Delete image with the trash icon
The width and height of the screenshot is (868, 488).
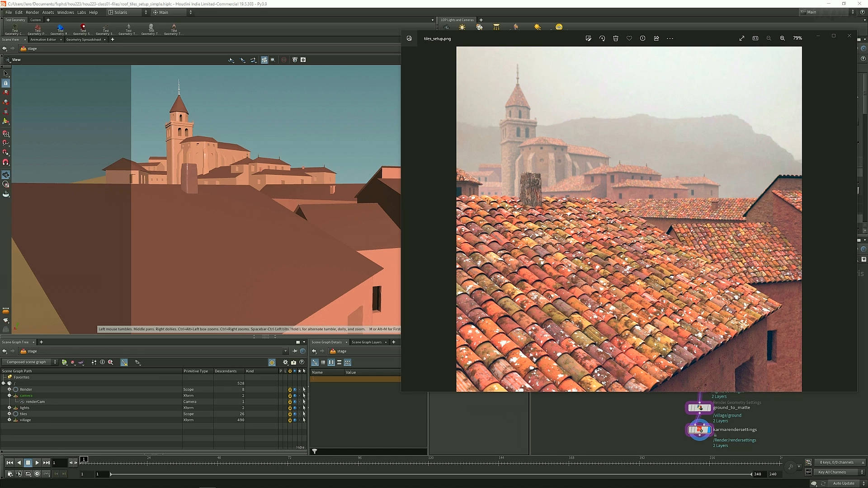click(615, 38)
